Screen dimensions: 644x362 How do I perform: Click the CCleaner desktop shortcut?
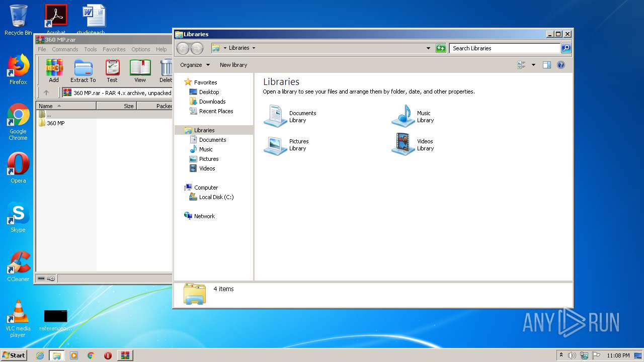pos(18,266)
